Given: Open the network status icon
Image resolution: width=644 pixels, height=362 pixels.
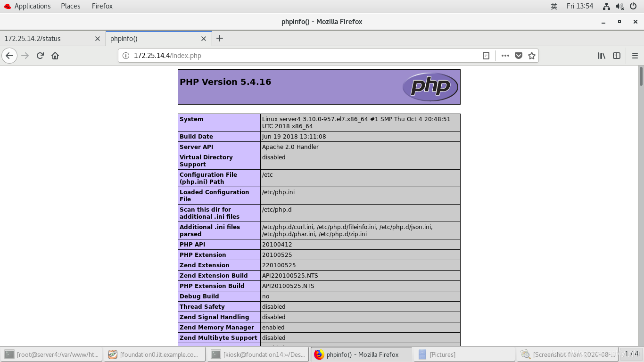Looking at the screenshot, I should click(606, 6).
